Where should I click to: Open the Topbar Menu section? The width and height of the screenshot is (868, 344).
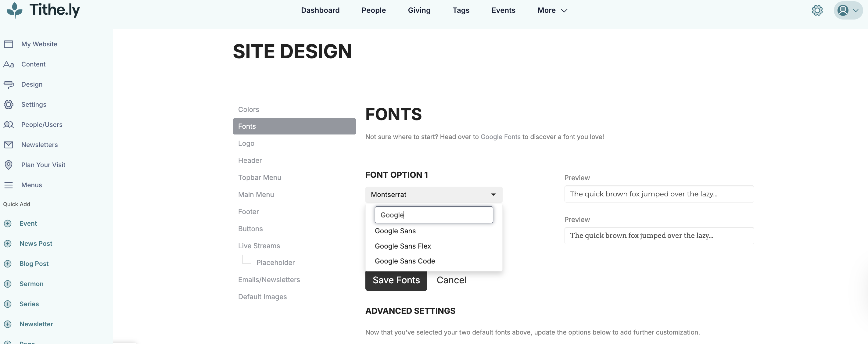(260, 177)
